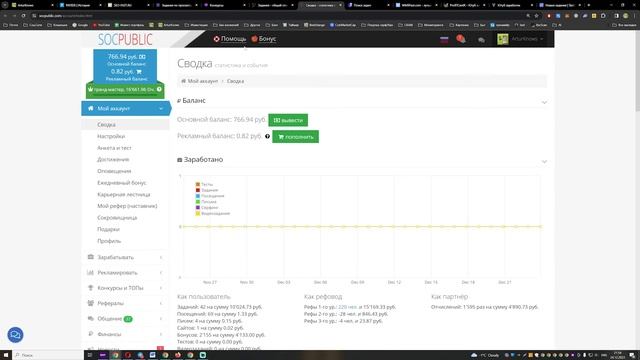Click cart icon by 0.82 руб. balance
The image size is (640, 360).
[139, 72]
